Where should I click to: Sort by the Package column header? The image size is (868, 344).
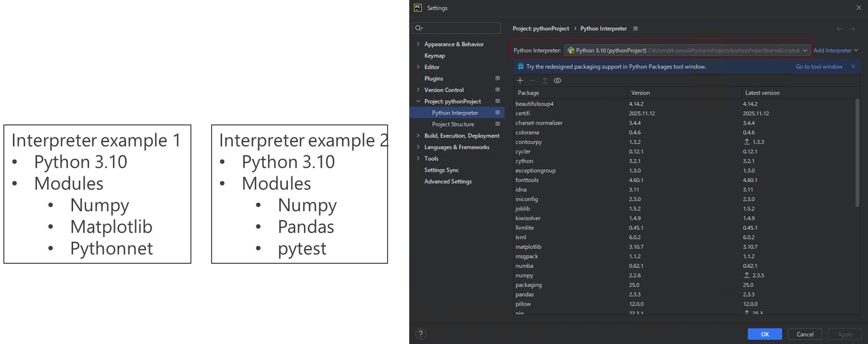pyautogui.click(x=571, y=93)
